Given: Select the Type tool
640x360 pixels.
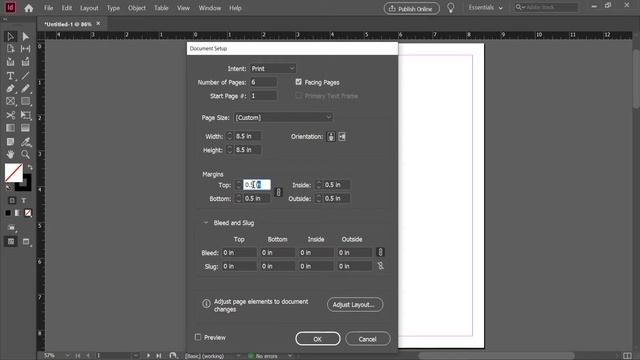Looking at the screenshot, I should [10, 76].
